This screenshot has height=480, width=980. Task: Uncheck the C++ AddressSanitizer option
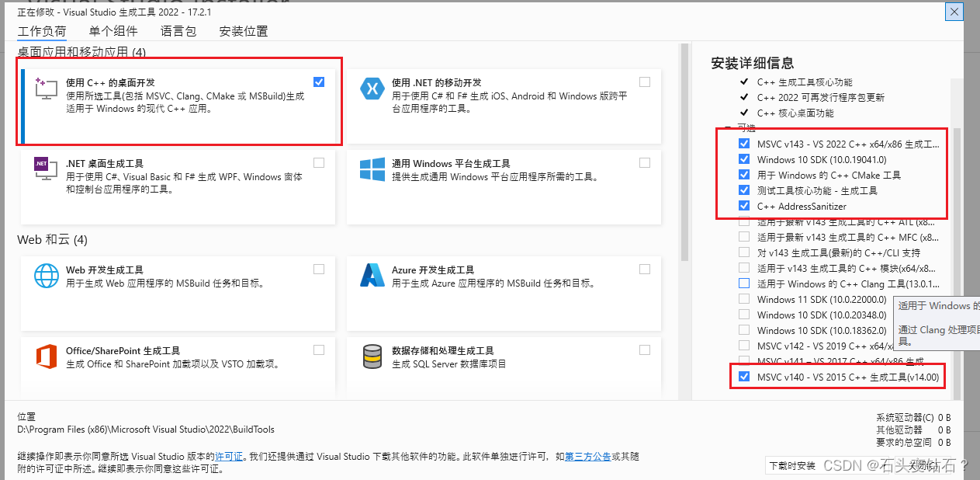click(x=744, y=206)
